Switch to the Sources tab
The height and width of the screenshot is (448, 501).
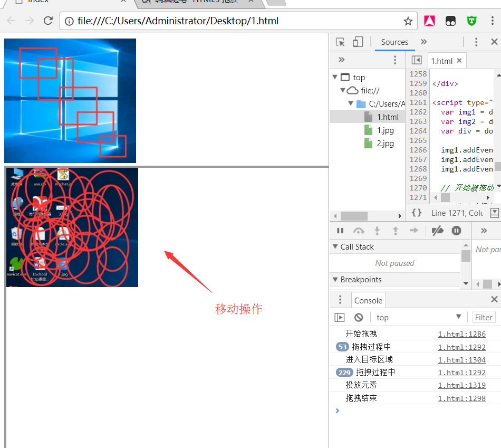(x=394, y=42)
